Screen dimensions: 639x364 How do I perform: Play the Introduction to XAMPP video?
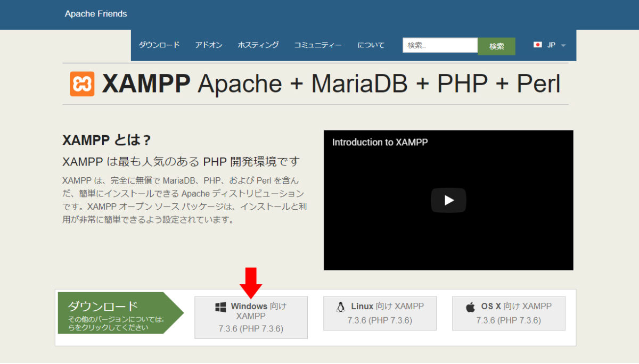[x=448, y=200]
